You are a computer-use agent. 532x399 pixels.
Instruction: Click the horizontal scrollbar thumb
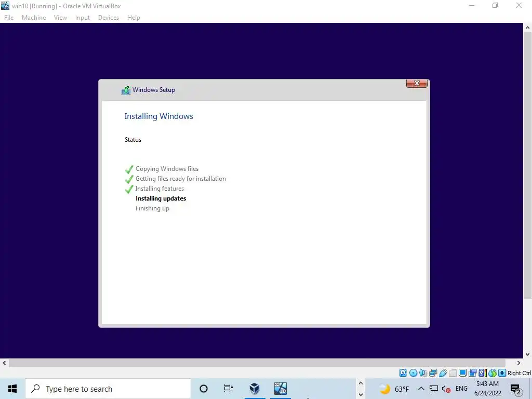tap(257, 363)
